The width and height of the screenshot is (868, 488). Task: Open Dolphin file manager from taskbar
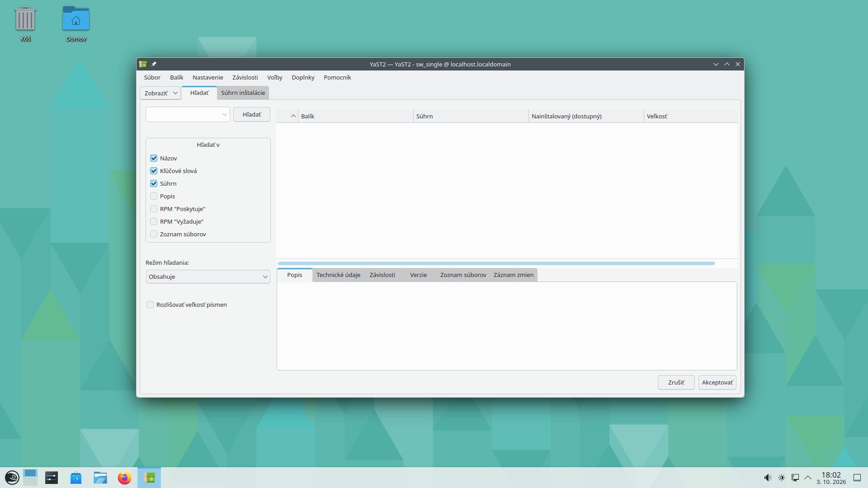click(100, 478)
